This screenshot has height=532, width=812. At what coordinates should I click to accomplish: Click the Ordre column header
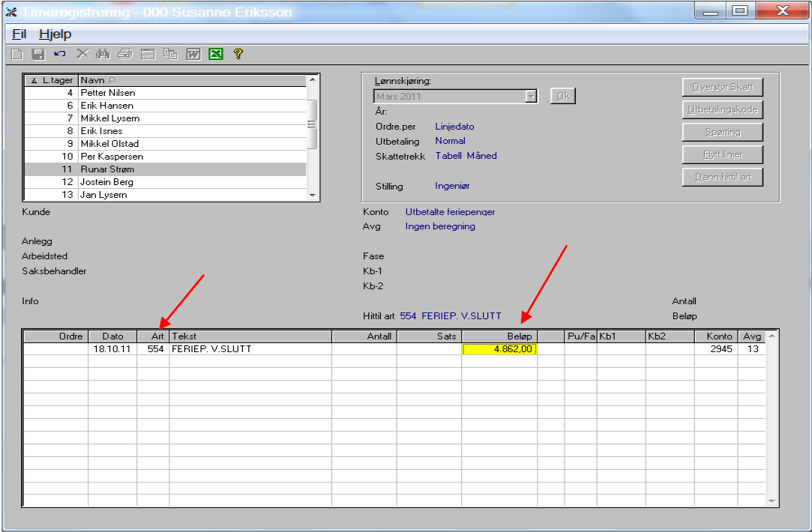pyautogui.click(x=56, y=336)
